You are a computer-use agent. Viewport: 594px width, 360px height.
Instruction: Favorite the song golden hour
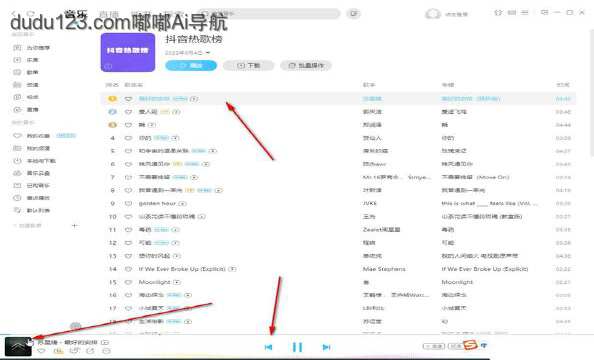click(128, 203)
